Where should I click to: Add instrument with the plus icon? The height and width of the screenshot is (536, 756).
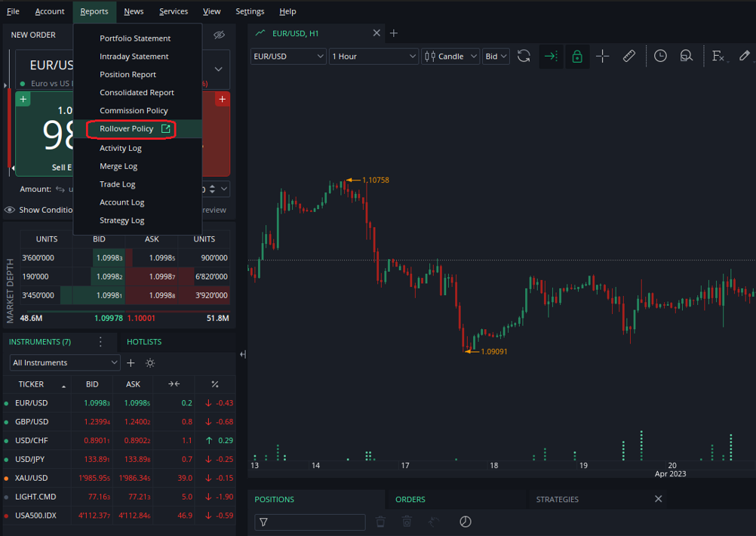pos(131,363)
